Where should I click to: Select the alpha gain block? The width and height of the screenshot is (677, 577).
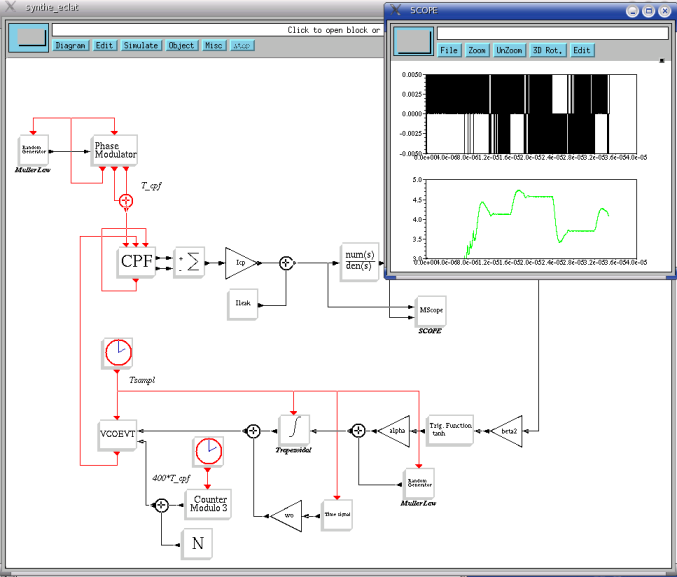coord(395,431)
